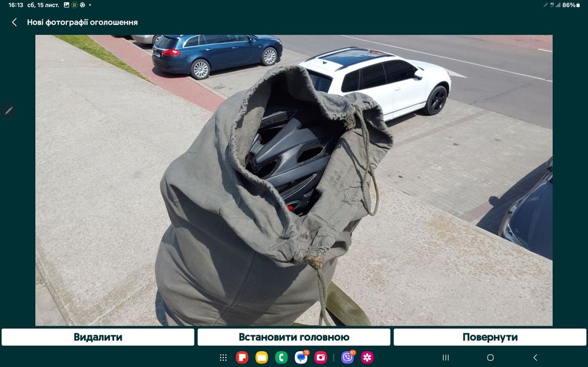Tap the pencil edit icon

coord(9,111)
